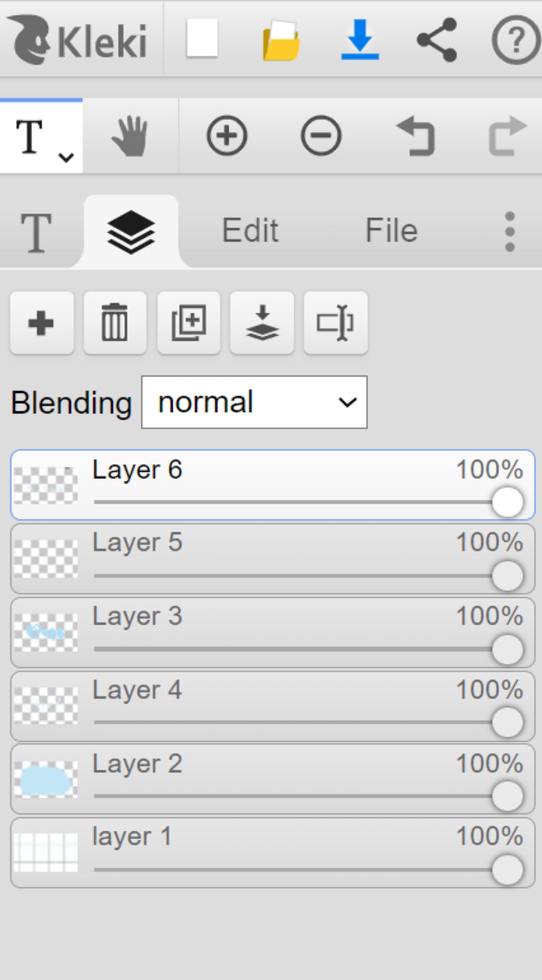Undo the last action
Screen dimensions: 542x980
coord(415,137)
